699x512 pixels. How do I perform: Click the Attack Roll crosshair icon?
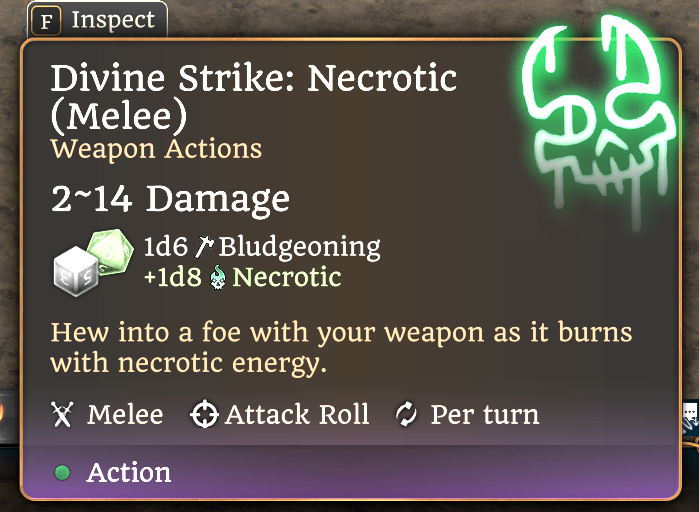(204, 414)
